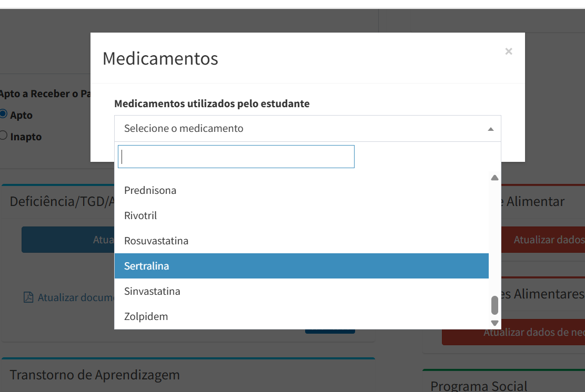The width and height of the screenshot is (585, 392).
Task: Collapse the medicamento select caret arrow
Action: click(x=491, y=129)
